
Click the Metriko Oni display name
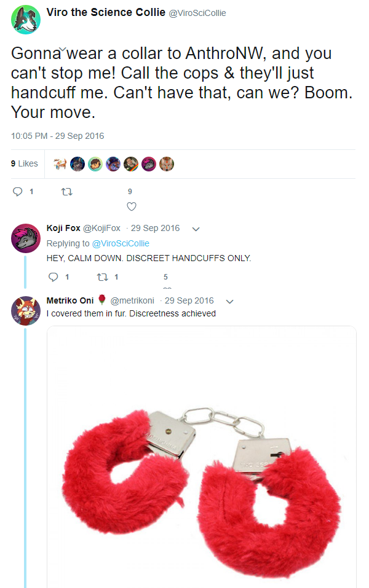pos(70,300)
